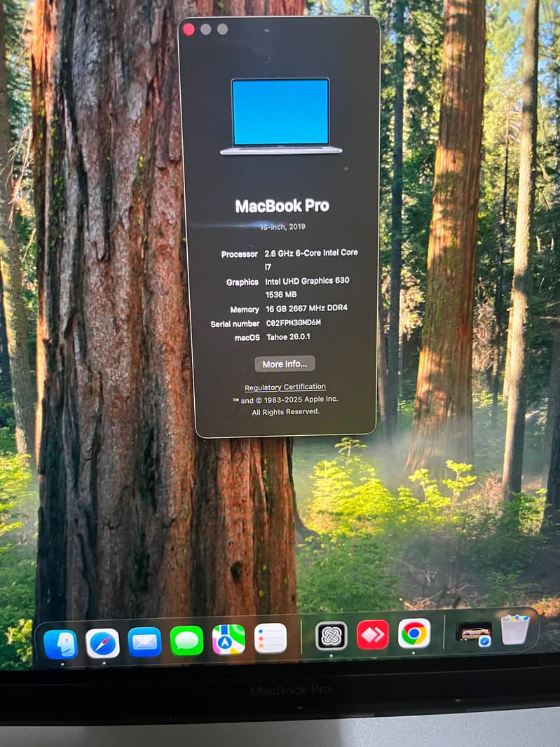
Task: Open Finder from the Dock
Action: tap(60, 644)
